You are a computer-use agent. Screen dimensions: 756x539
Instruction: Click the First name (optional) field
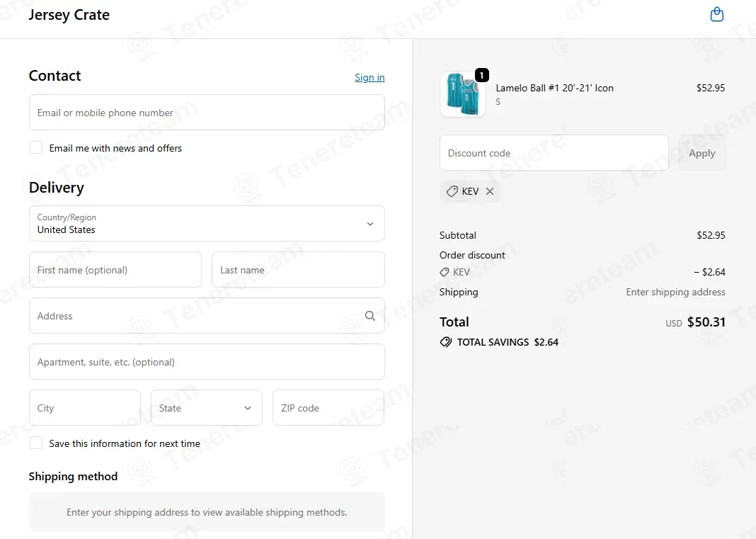pos(115,270)
